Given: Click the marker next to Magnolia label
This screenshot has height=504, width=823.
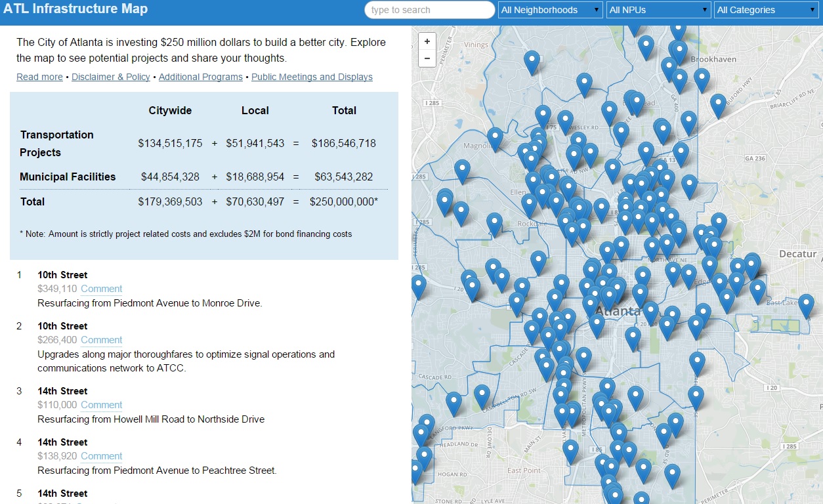Looking at the screenshot, I should pos(495,138).
